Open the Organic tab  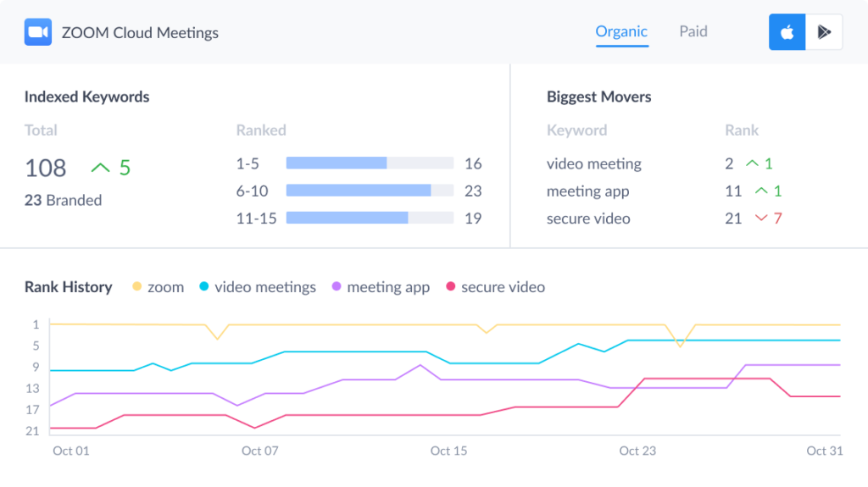[621, 31]
